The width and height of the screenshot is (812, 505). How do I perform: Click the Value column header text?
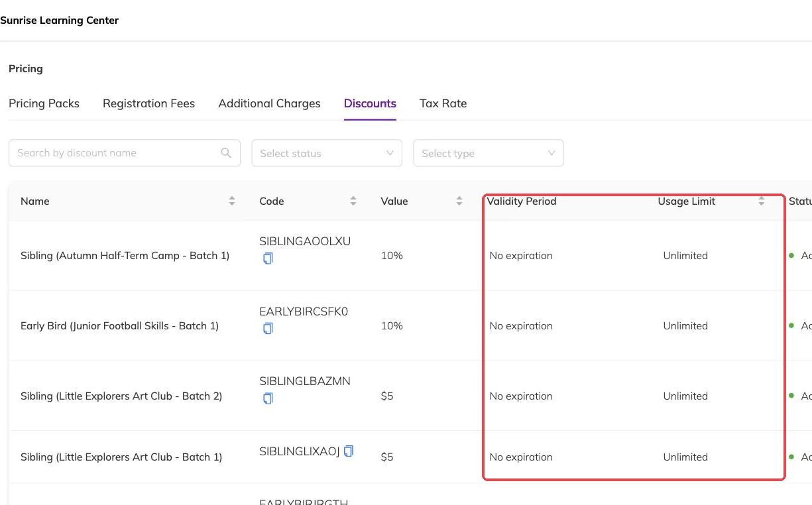coord(394,201)
